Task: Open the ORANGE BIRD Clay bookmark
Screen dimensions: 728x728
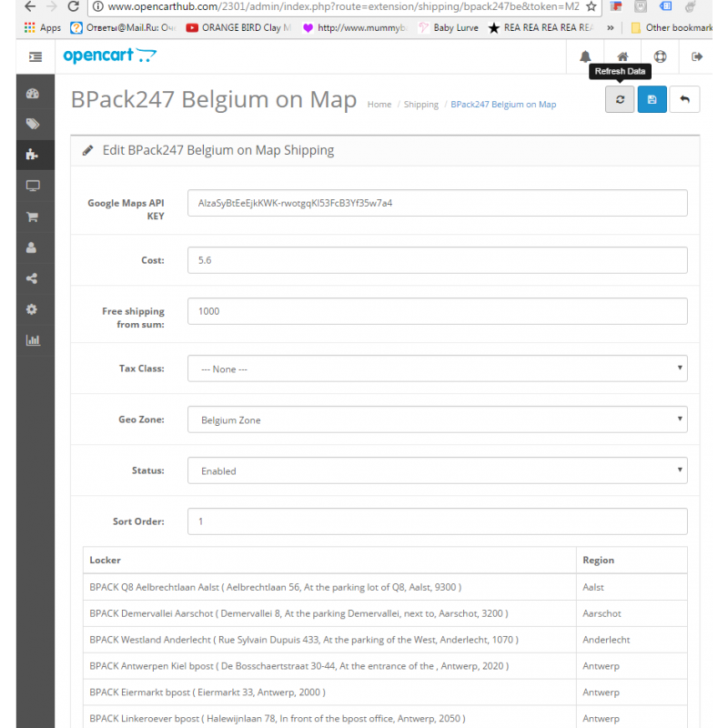Action: pos(238,28)
